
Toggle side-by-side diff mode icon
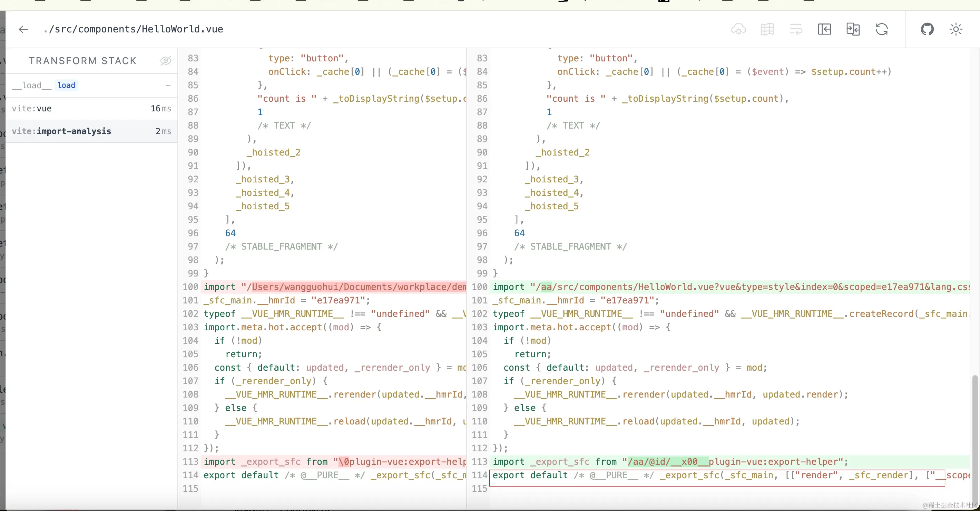[853, 29]
